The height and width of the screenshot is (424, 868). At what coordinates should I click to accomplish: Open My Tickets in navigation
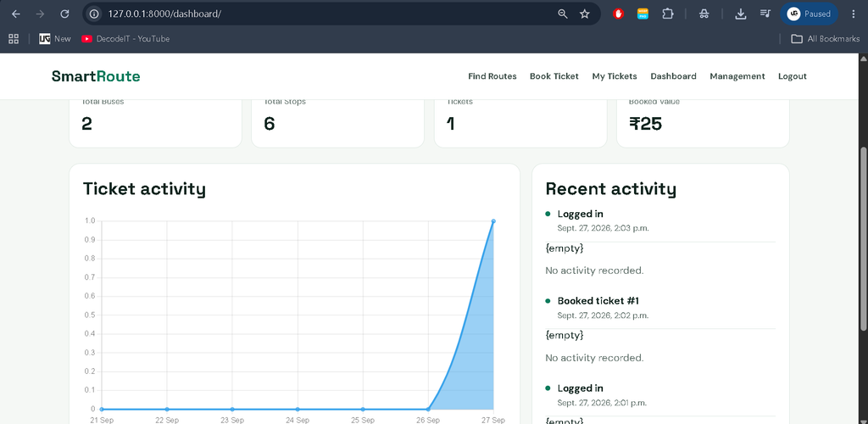[615, 76]
